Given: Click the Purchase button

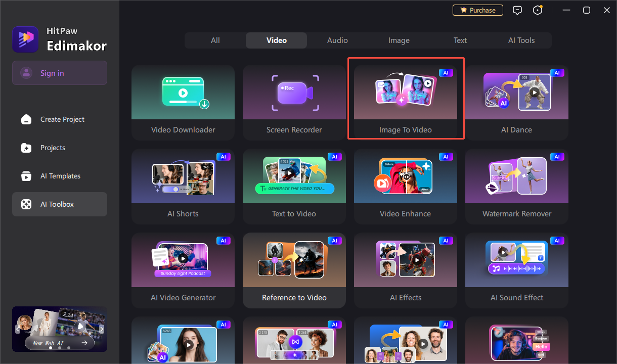Looking at the screenshot, I should pos(478,10).
